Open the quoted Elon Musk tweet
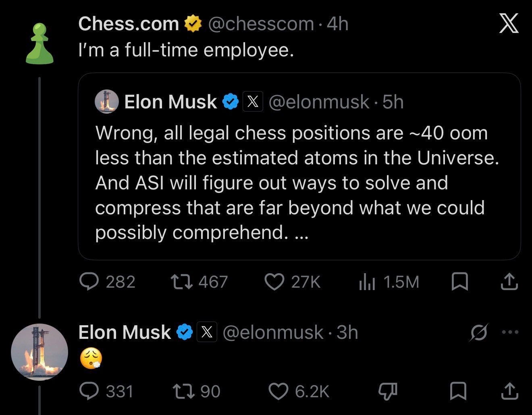This screenshot has height=415, width=532. coord(299,166)
